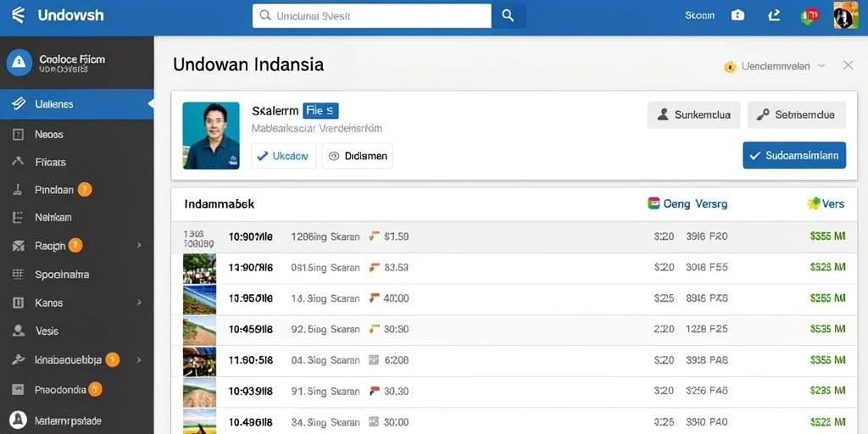Click the colorful Oeng Versrg icon

[x=654, y=203]
